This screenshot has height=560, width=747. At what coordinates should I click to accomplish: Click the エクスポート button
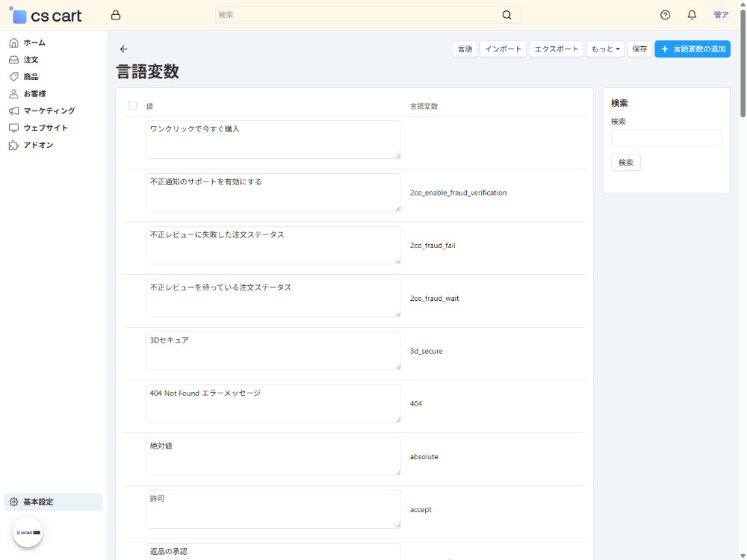click(556, 49)
